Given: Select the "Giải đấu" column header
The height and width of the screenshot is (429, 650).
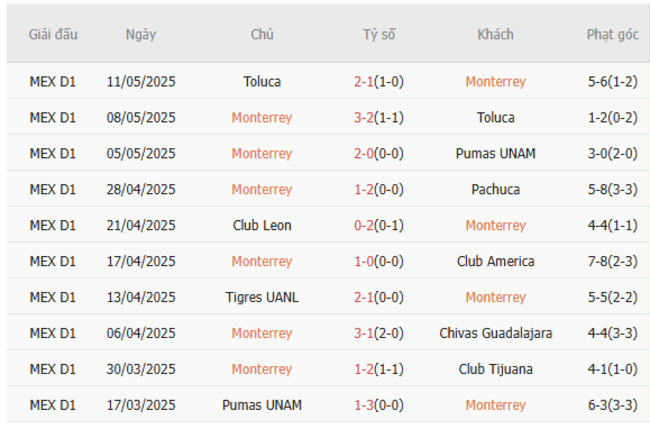Looking at the screenshot, I should pyautogui.click(x=53, y=34).
